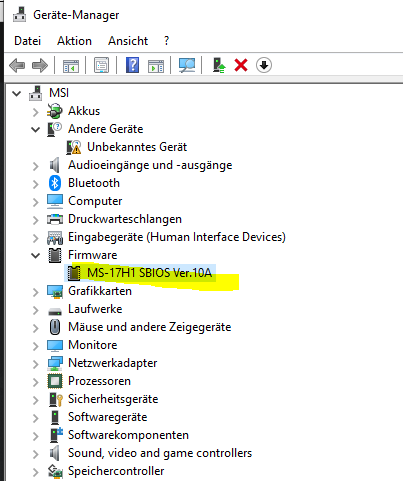This screenshot has height=481, width=403.
Task: Collapse the Andere Geräte category
Action: pos(35,129)
